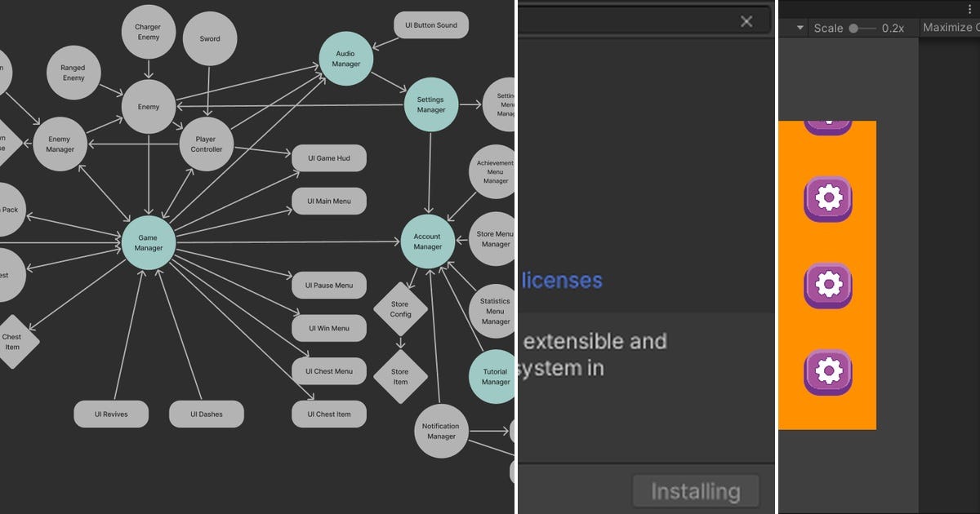This screenshot has width=980, height=514.
Task: Select the Tutorial Manager node
Action: pos(493,376)
